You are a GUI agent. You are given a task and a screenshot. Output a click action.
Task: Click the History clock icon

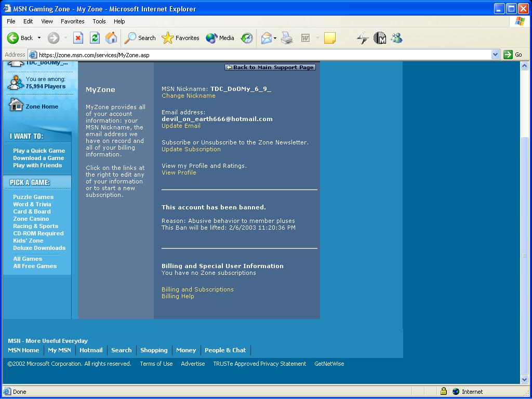[x=247, y=38]
